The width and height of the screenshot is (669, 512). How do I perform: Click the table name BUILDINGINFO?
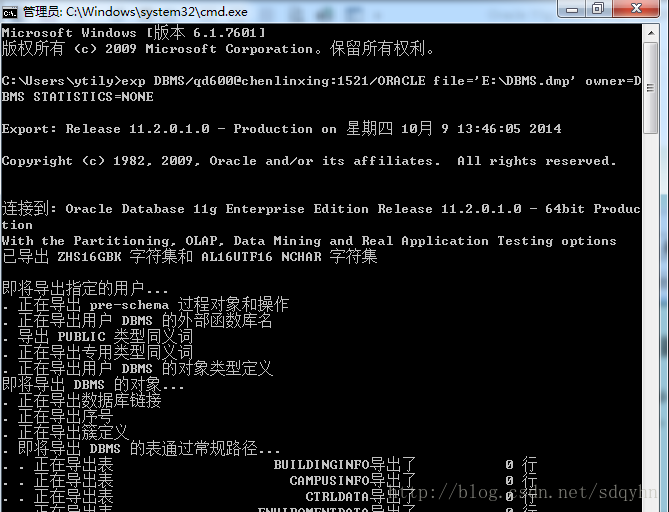[x=321, y=465]
